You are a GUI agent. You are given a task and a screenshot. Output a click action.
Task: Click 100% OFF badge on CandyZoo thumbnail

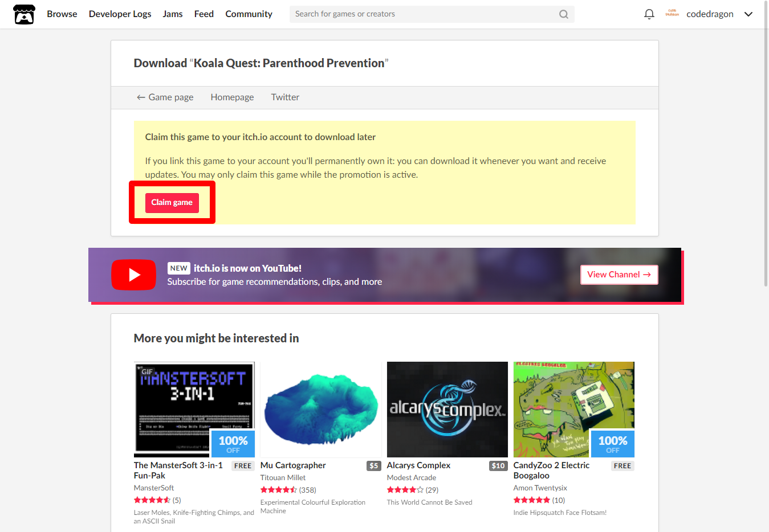tap(613, 444)
